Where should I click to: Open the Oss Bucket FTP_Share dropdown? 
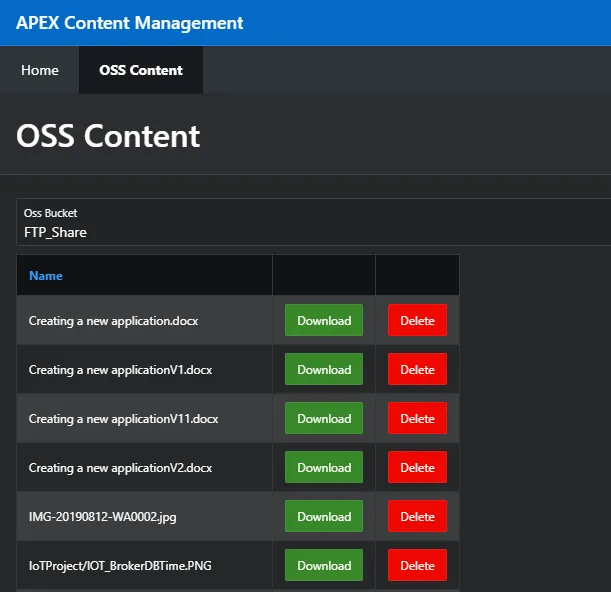coord(313,222)
